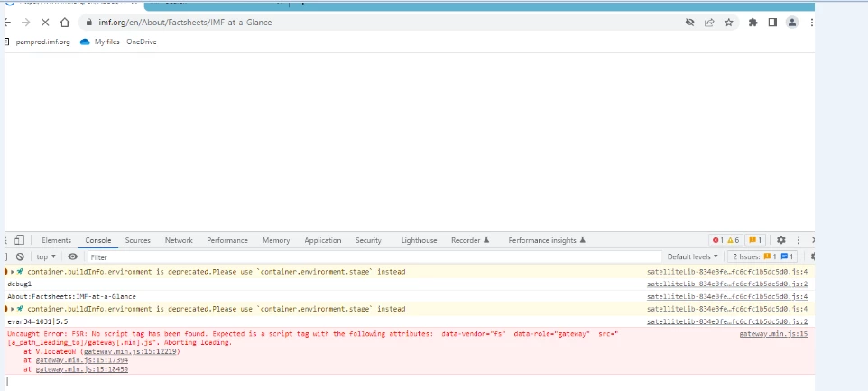The height and width of the screenshot is (391, 868).
Task: Expand the first deprecated warning message
Action: coord(13,272)
